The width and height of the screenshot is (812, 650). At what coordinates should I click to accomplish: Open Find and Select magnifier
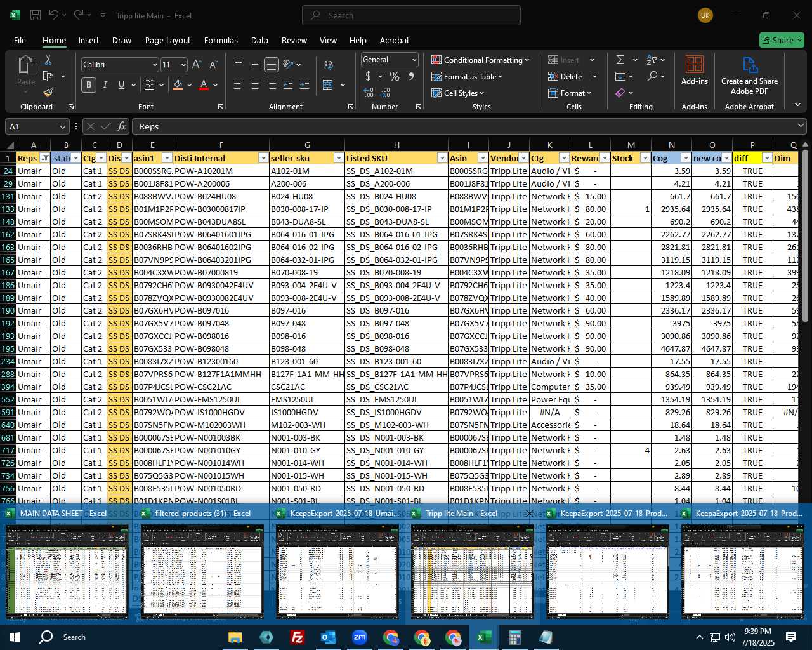coord(652,76)
